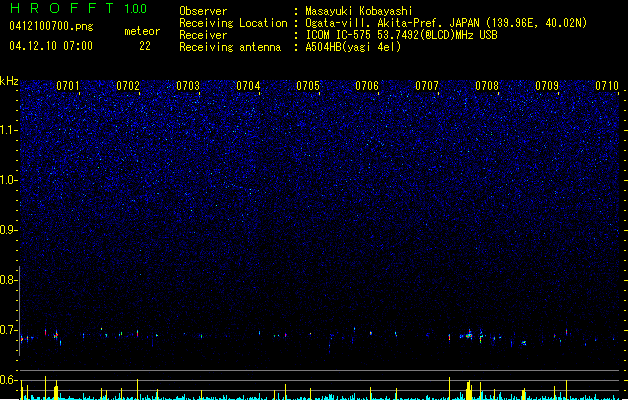Click the 0701 time marker
The height and width of the screenshot is (400, 629).
[x=68, y=86]
